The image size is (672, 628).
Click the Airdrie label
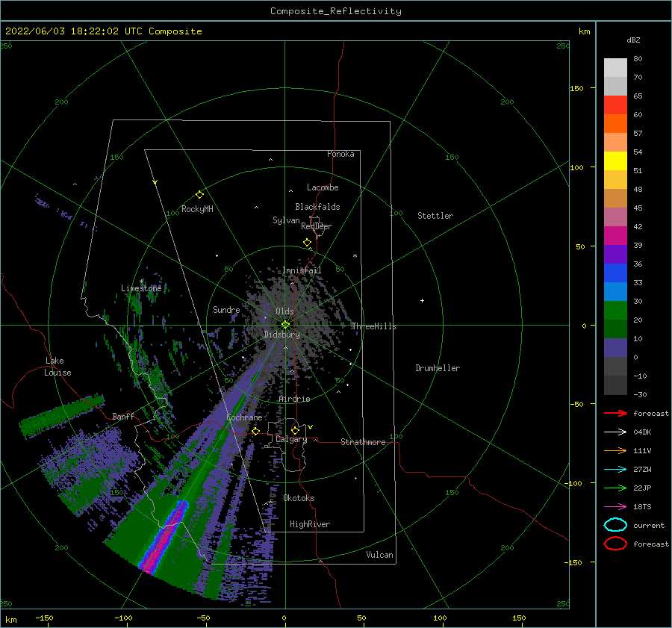[294, 399]
